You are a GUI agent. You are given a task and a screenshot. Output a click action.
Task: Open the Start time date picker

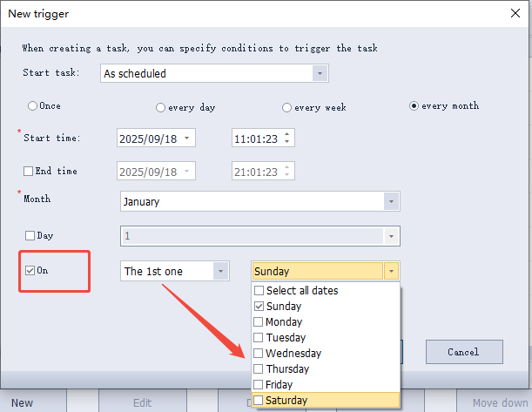pyautogui.click(x=188, y=138)
